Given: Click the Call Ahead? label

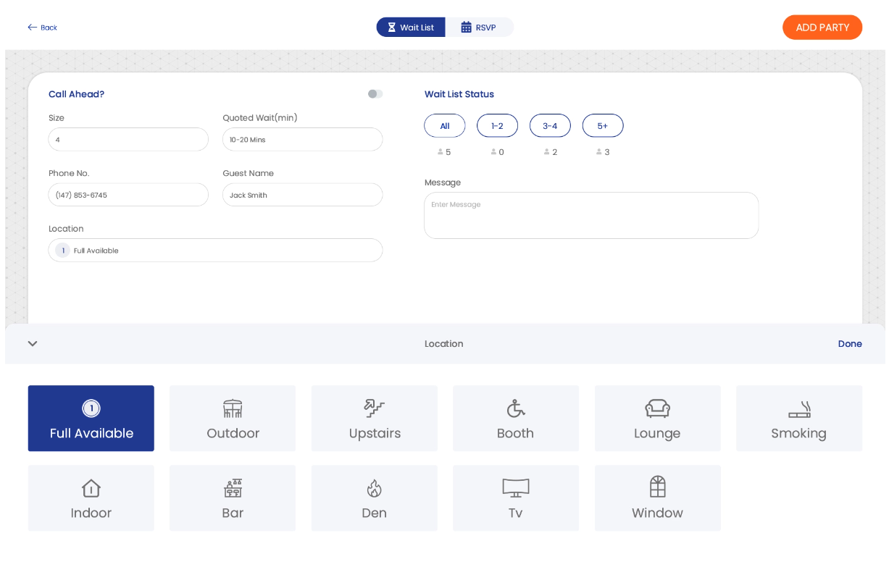Looking at the screenshot, I should point(77,94).
